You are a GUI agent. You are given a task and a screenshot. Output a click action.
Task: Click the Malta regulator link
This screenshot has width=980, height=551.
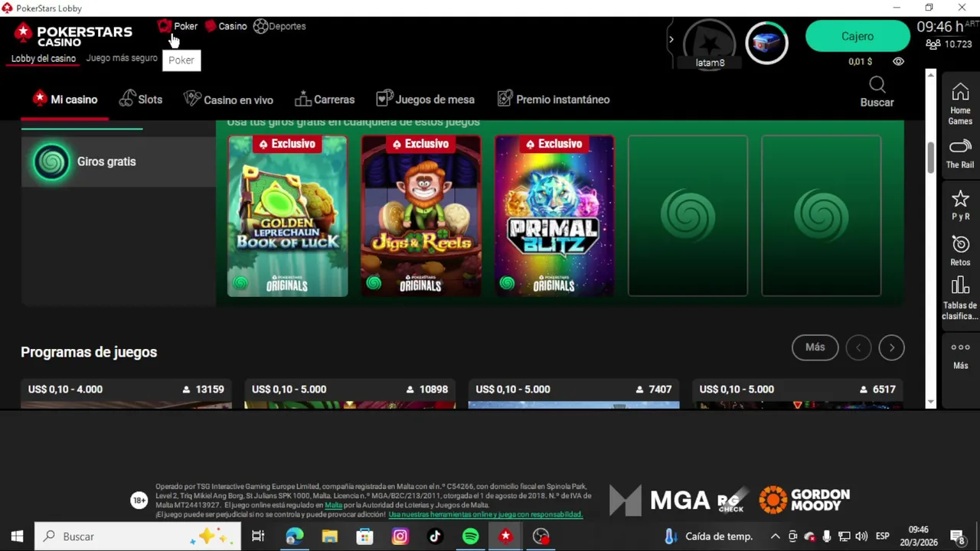pos(334,505)
